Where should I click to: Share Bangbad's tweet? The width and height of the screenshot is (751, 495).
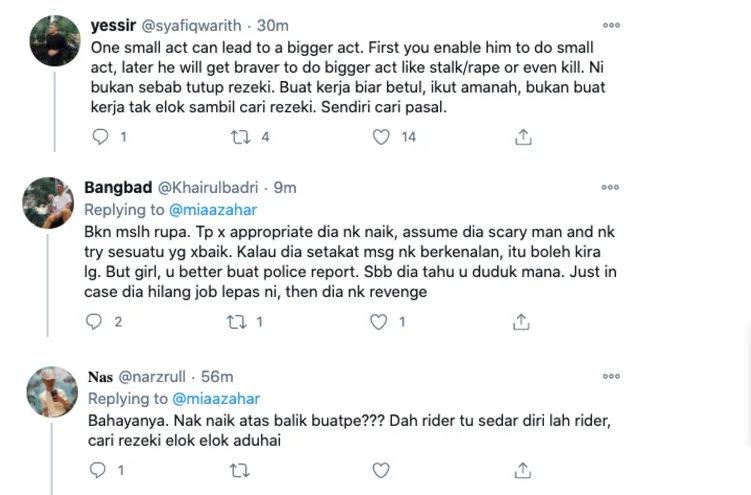tap(521, 322)
